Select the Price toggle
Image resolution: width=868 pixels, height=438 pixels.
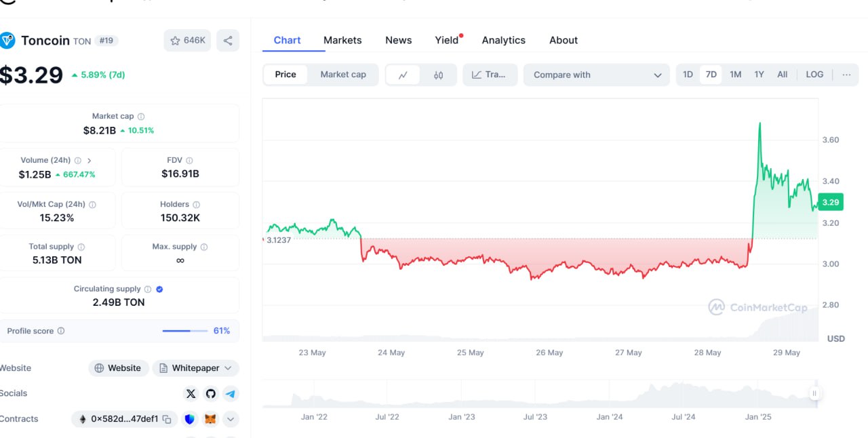(285, 75)
